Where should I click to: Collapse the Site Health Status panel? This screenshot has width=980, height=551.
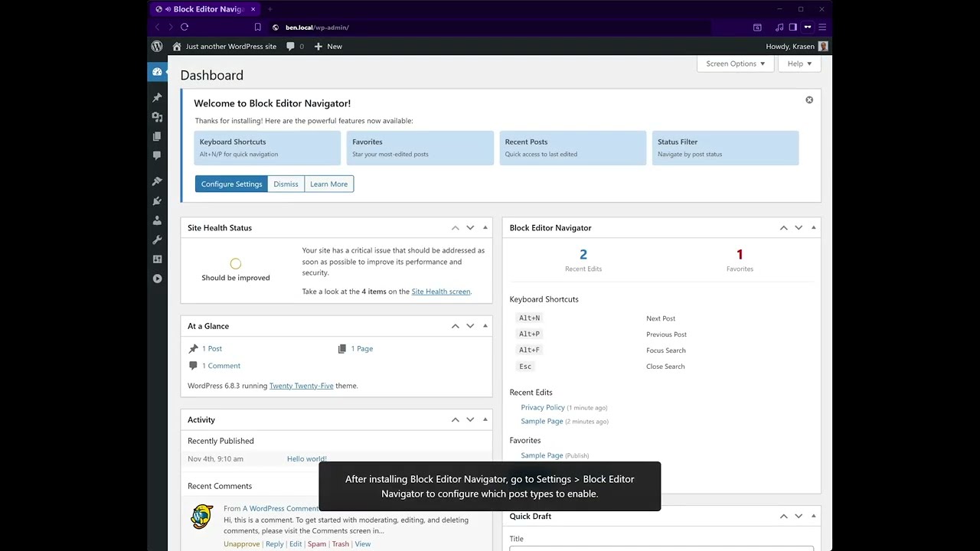(x=485, y=228)
